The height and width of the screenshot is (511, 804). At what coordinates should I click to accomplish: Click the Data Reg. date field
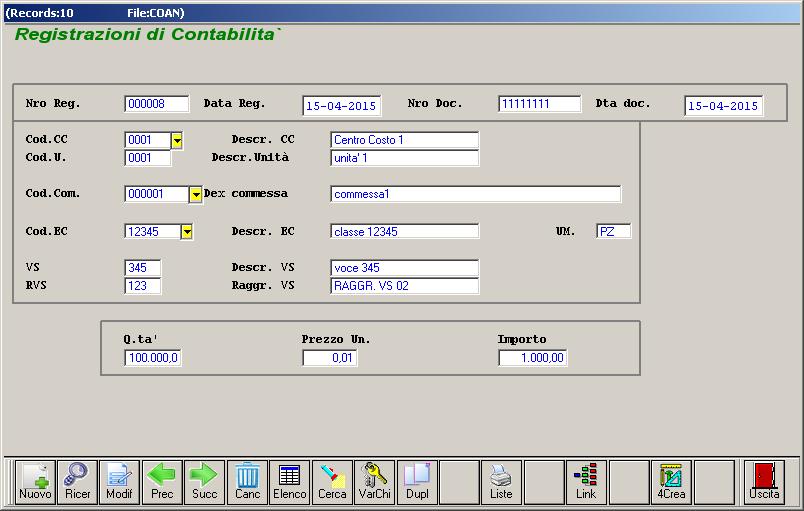pos(341,106)
